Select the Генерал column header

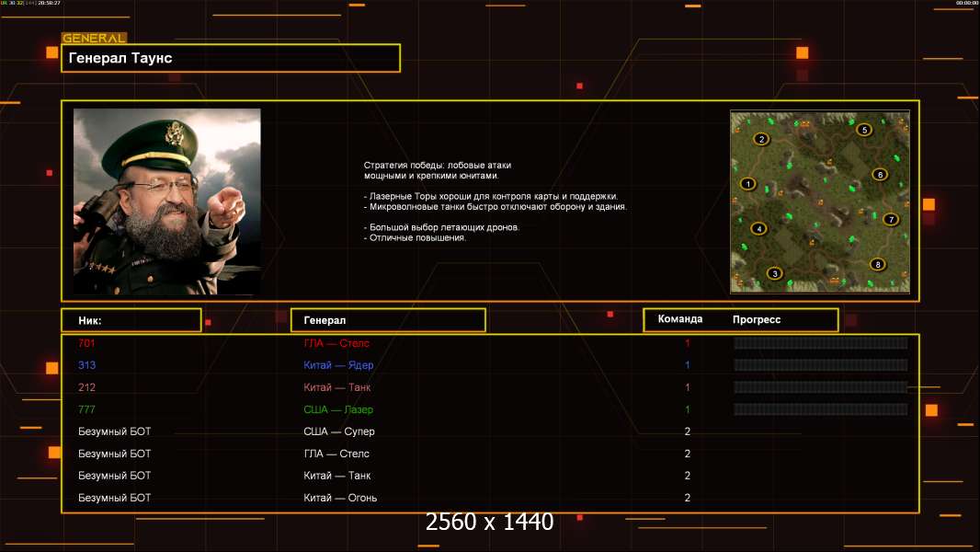387,320
